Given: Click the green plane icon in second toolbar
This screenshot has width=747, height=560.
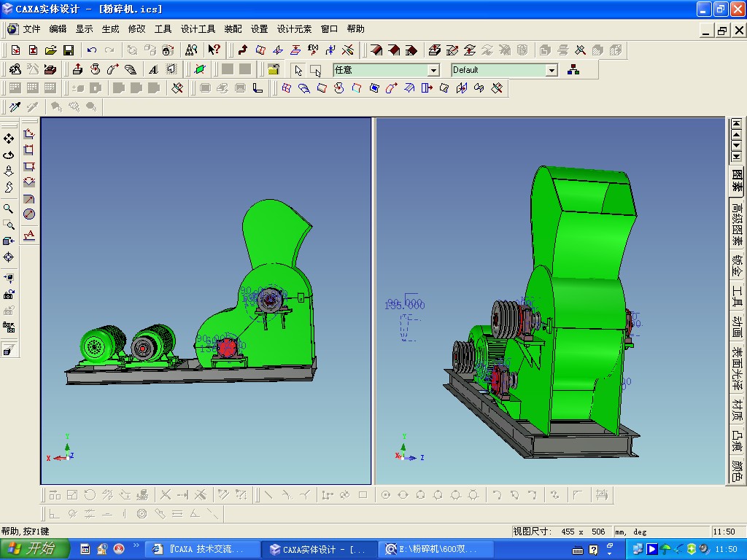Looking at the screenshot, I should [x=200, y=70].
